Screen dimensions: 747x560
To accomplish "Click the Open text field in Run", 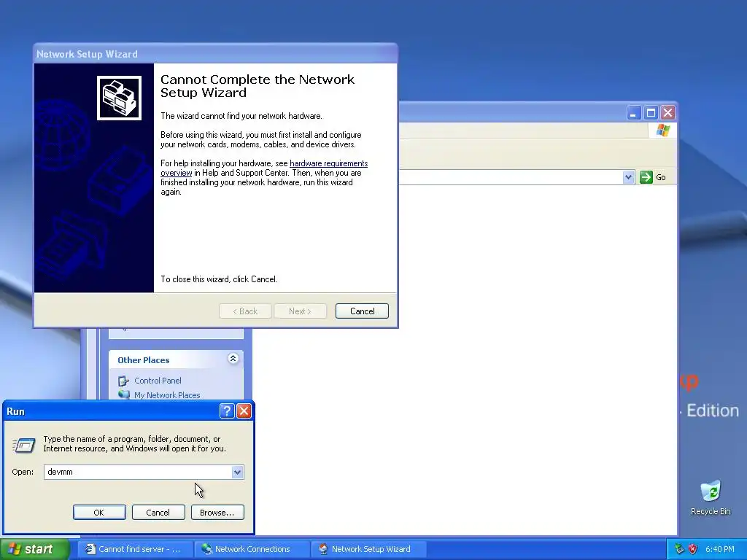I will 138,472.
